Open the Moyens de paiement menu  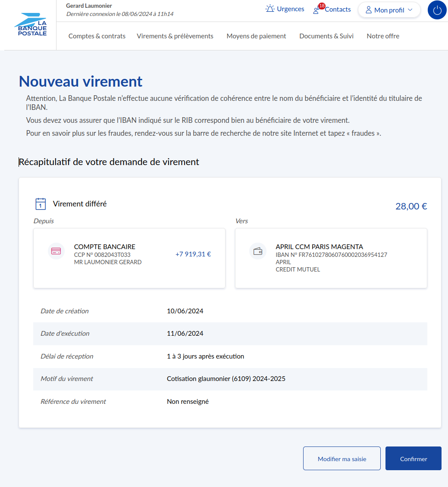(x=256, y=36)
